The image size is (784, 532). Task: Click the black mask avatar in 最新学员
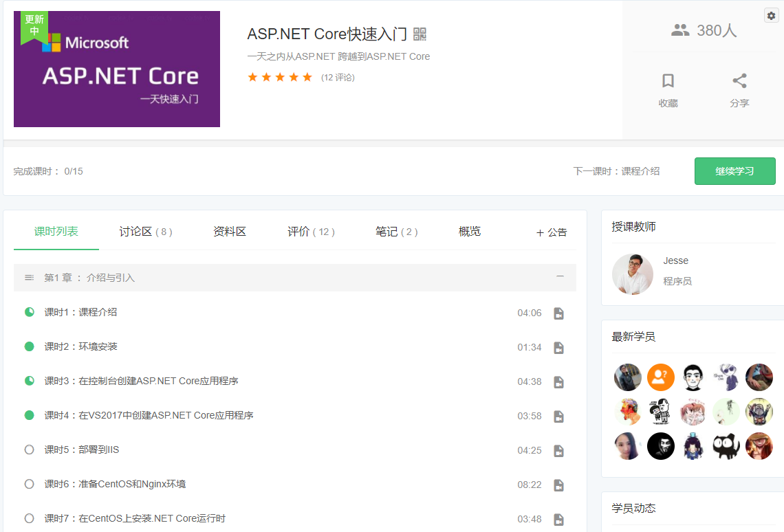click(x=660, y=446)
